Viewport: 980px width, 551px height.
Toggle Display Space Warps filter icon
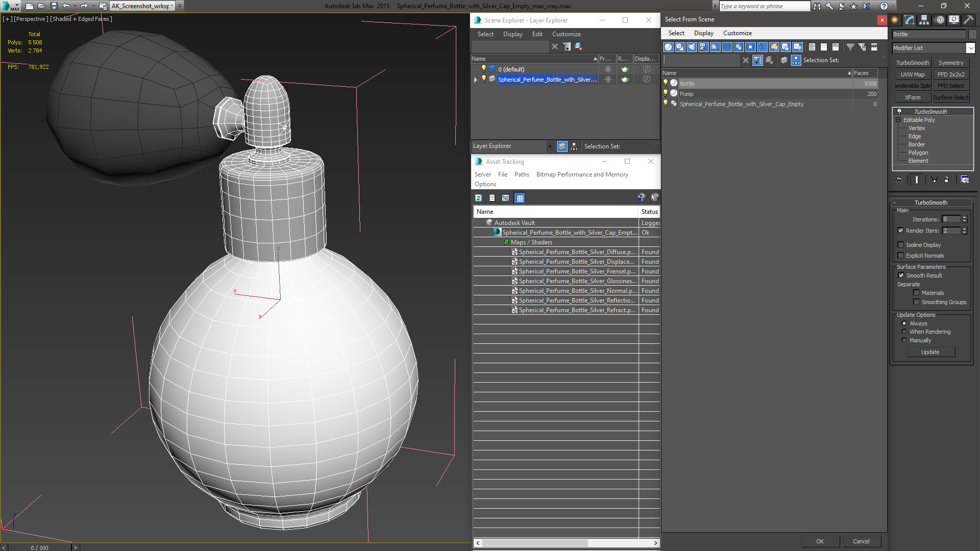click(x=727, y=47)
